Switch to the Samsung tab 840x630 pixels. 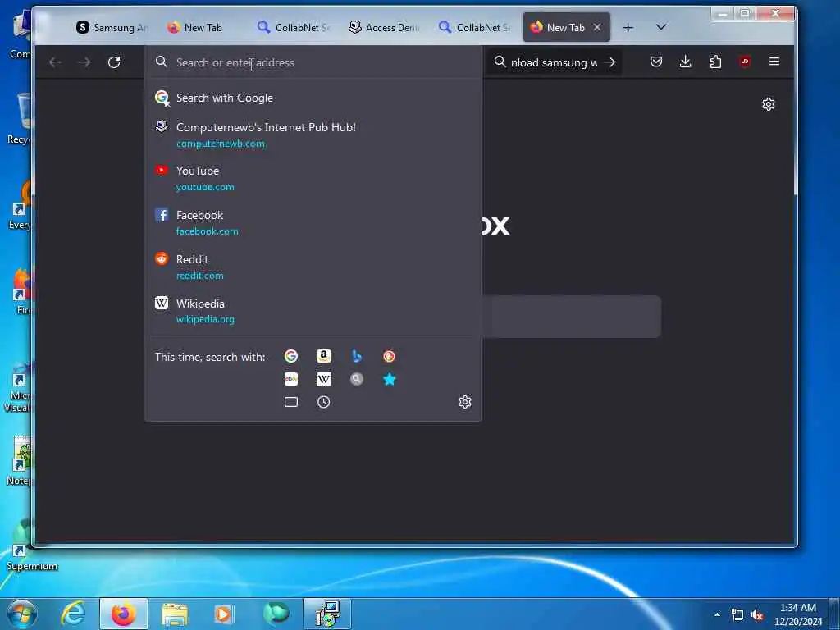(x=113, y=27)
